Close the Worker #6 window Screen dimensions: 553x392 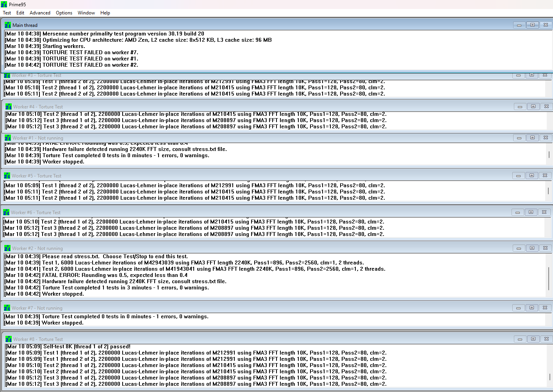(544, 212)
